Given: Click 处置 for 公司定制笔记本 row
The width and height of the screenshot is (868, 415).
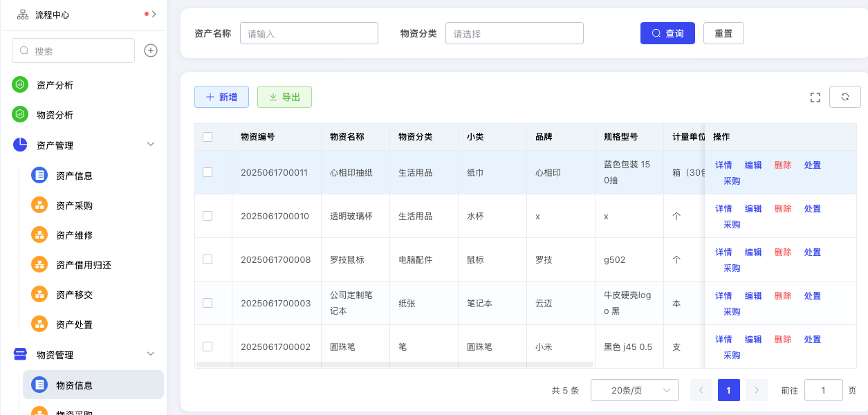Looking at the screenshot, I should coord(813,296).
